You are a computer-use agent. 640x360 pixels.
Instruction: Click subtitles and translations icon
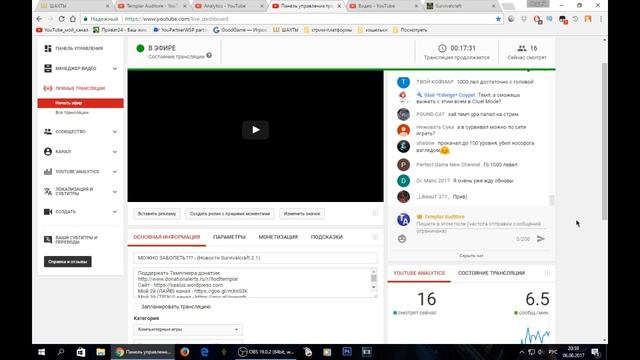click(48, 240)
